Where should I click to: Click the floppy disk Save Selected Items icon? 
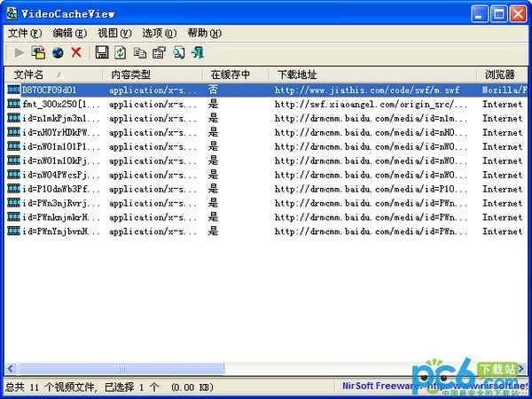click(102, 52)
